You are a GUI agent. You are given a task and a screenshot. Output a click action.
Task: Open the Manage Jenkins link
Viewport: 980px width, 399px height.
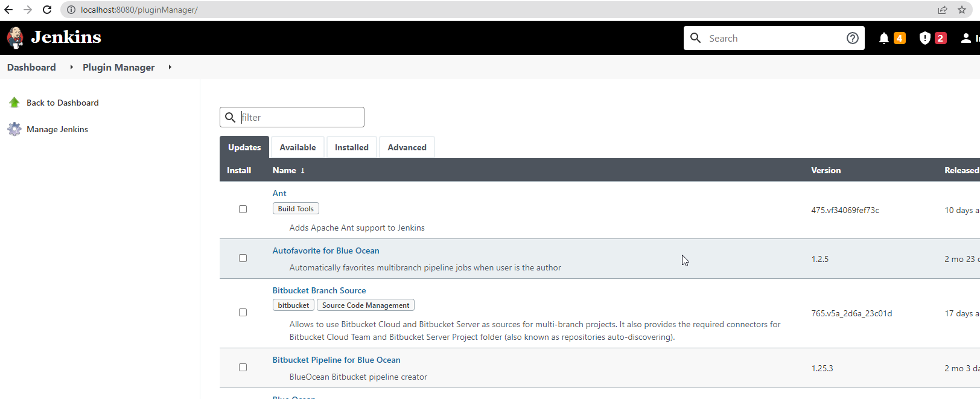click(x=57, y=129)
